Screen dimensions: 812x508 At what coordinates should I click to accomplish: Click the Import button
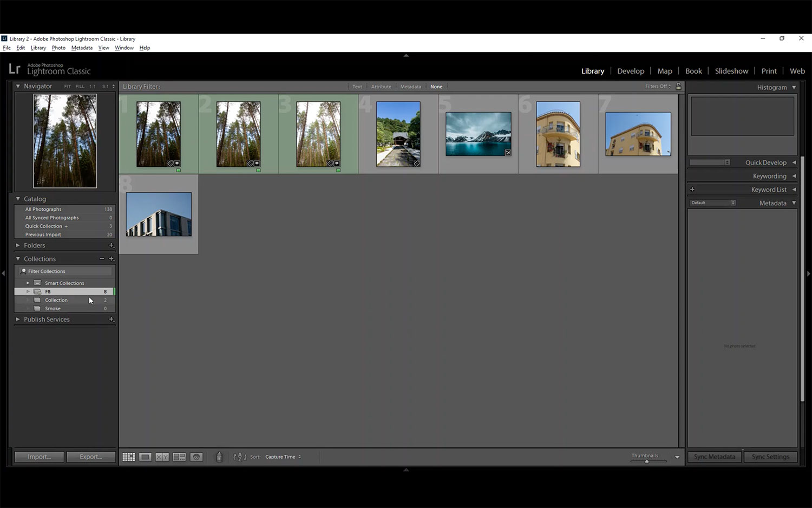click(39, 457)
